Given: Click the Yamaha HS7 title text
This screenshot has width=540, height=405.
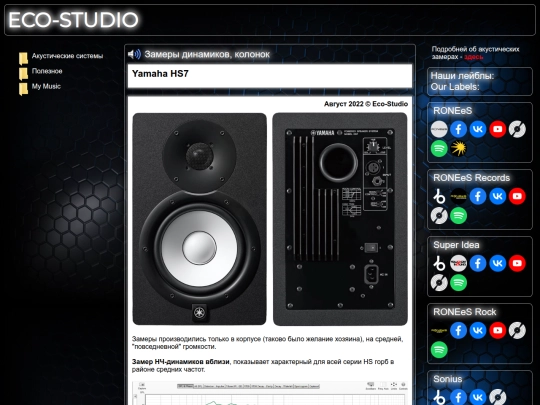Looking at the screenshot, I should (160, 74).
